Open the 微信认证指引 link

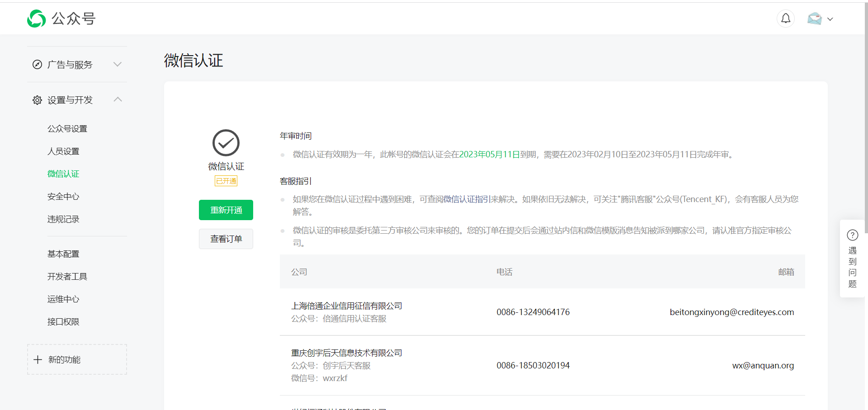coord(467,199)
